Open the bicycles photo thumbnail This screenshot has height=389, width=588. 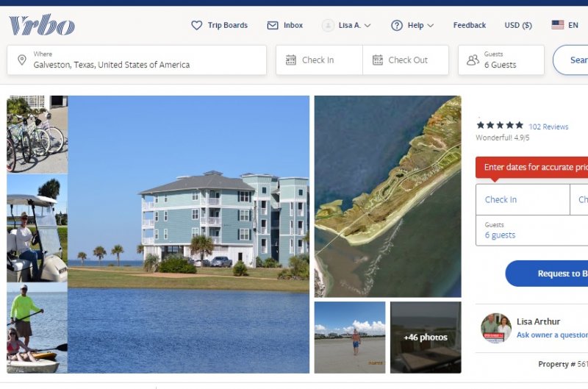[37, 135]
